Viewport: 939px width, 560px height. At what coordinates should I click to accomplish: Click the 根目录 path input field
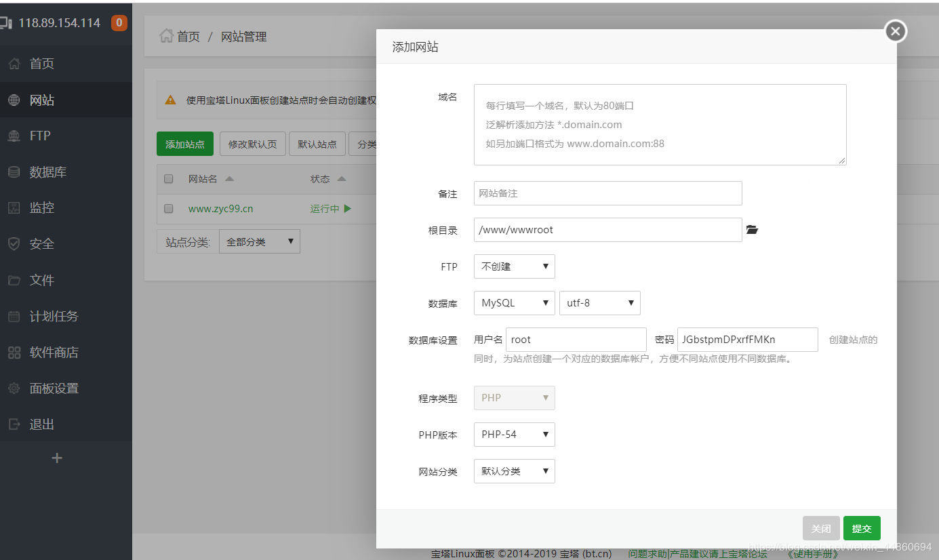click(608, 230)
